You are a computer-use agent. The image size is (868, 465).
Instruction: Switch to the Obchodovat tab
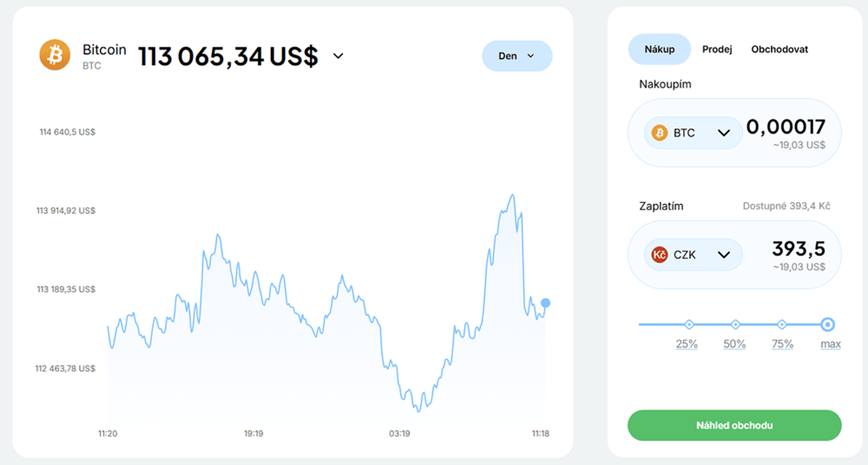pos(779,49)
